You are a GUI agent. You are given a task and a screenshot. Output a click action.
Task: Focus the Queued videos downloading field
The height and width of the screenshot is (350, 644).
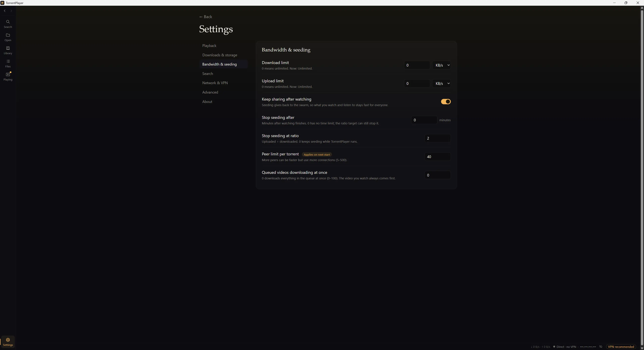438,175
